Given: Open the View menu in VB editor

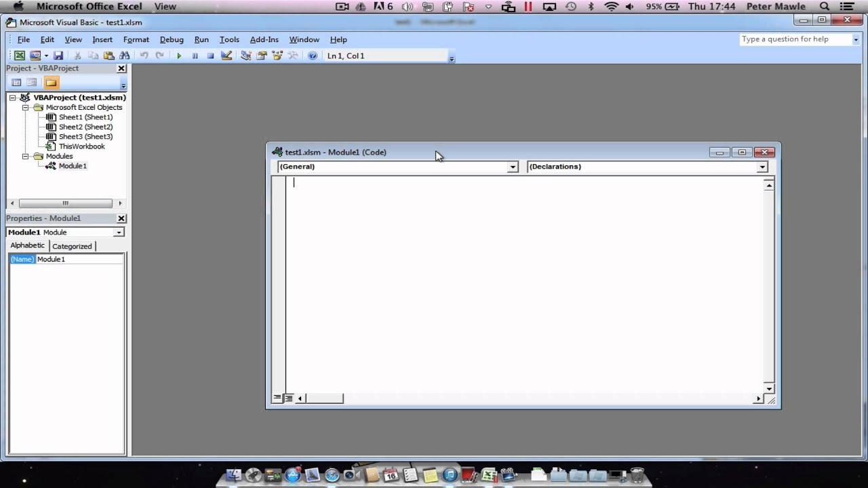Looking at the screenshot, I should point(73,39).
